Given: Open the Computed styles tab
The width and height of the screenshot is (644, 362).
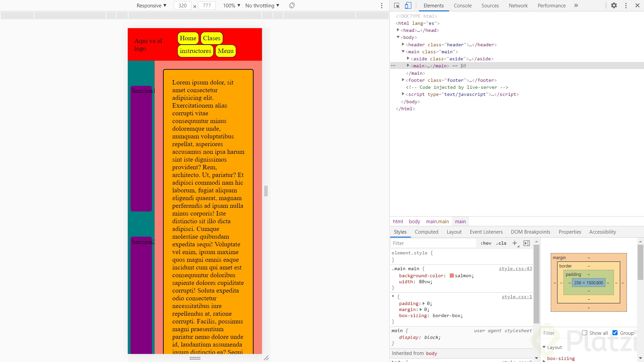Looking at the screenshot, I should tap(426, 232).
